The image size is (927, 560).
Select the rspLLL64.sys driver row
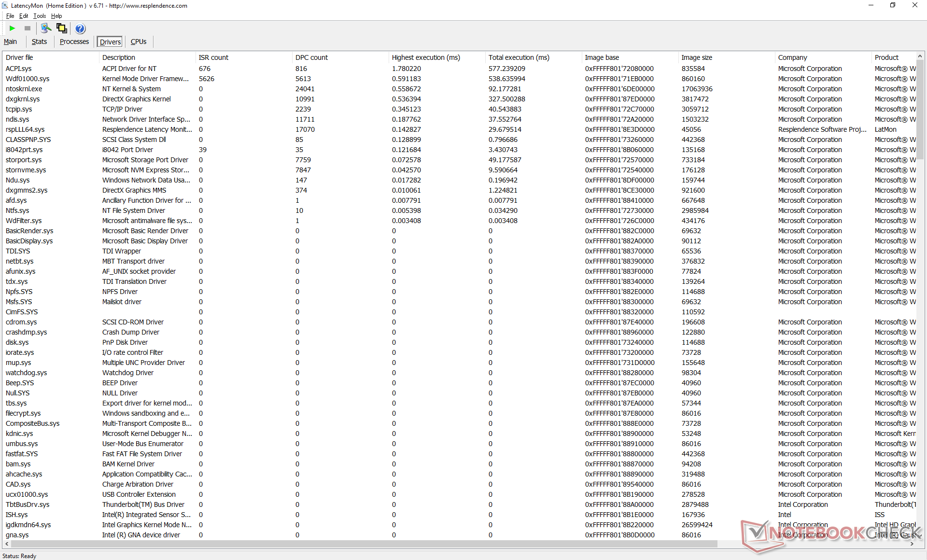[x=25, y=129]
